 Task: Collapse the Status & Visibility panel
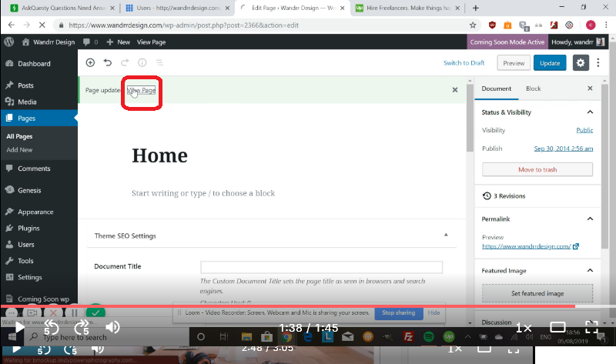pos(590,112)
